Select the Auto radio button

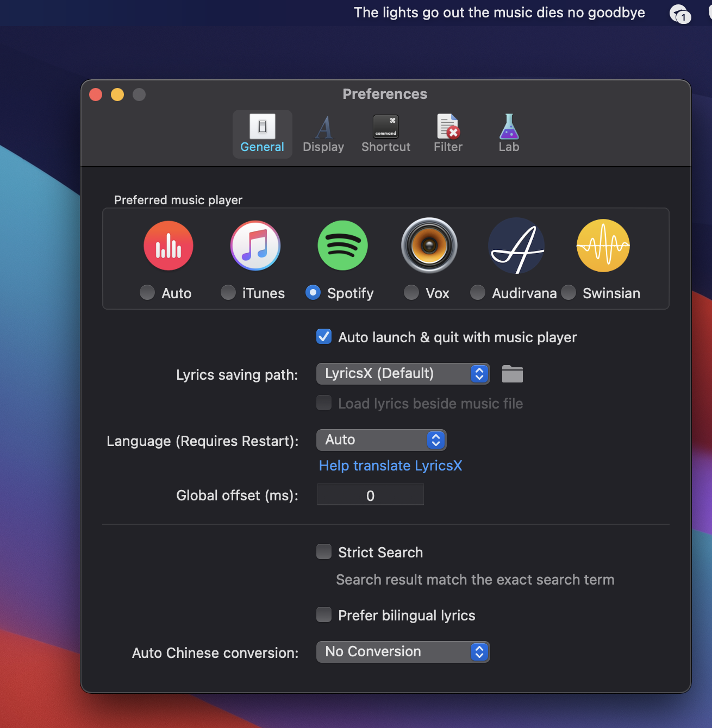pyautogui.click(x=147, y=292)
